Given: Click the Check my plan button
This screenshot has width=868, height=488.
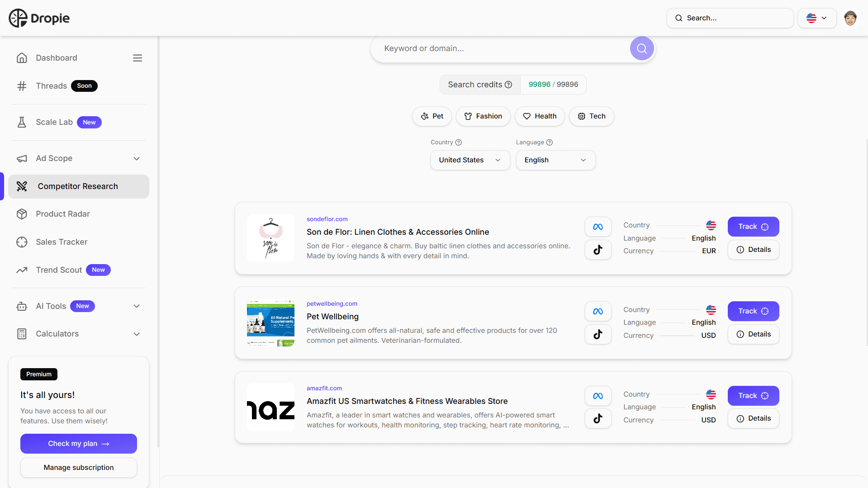Looking at the screenshot, I should (x=79, y=444).
